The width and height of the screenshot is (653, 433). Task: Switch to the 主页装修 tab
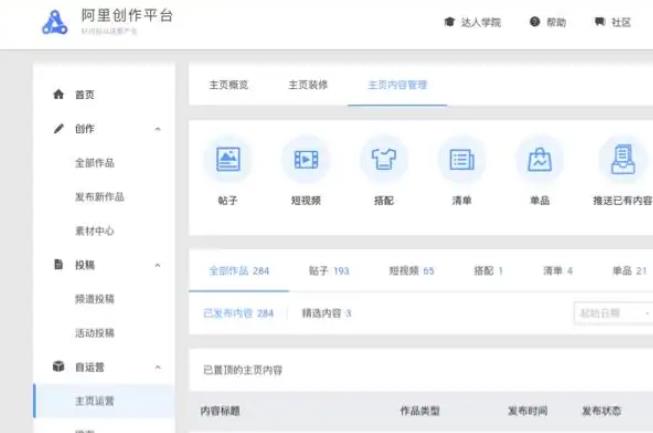click(308, 85)
